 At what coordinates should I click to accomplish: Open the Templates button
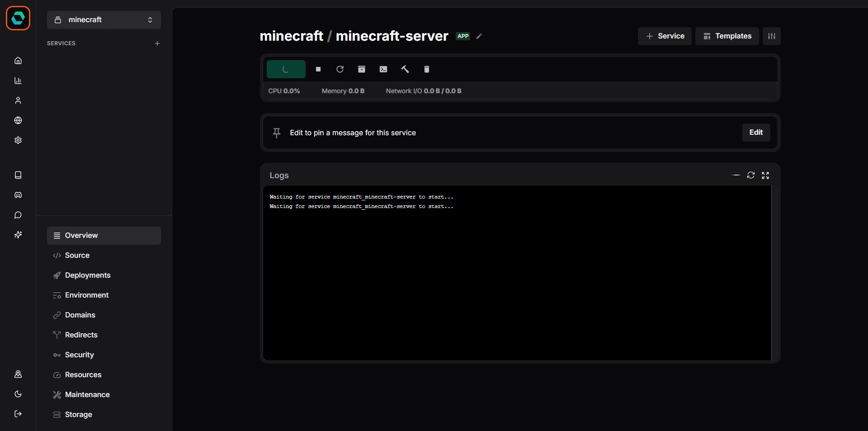coord(727,36)
